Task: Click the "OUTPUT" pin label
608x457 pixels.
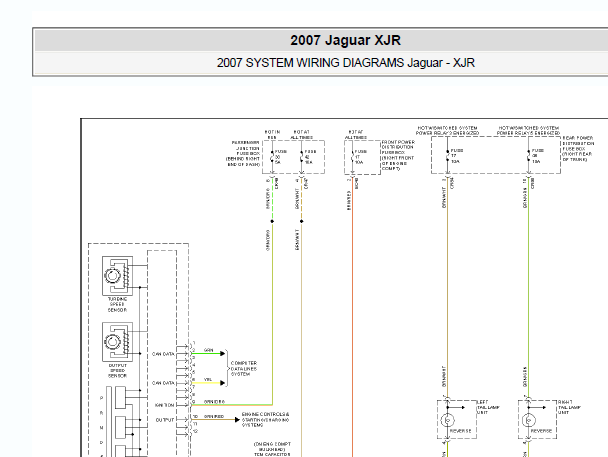Action: click(x=165, y=420)
